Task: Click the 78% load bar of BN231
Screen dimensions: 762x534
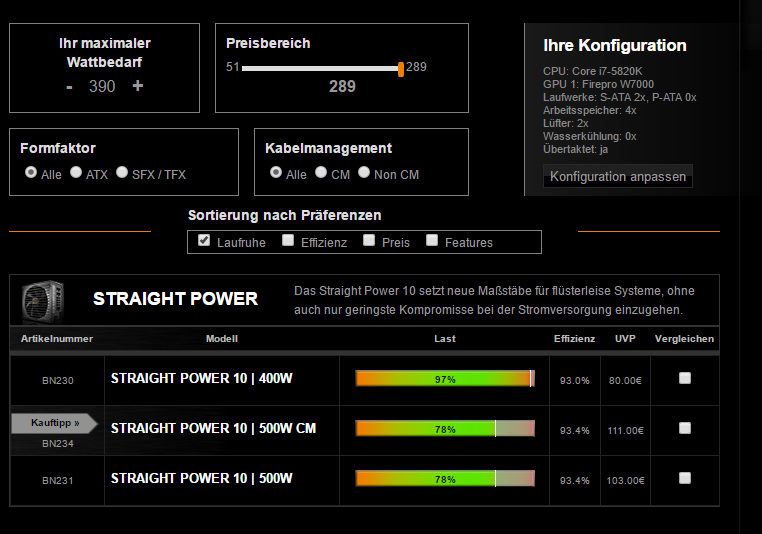Action: pos(445,479)
